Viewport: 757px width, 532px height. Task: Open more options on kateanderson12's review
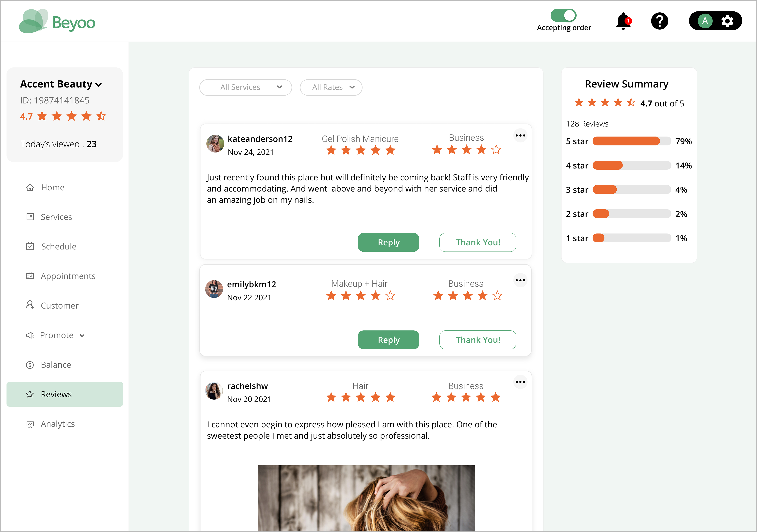coord(520,136)
